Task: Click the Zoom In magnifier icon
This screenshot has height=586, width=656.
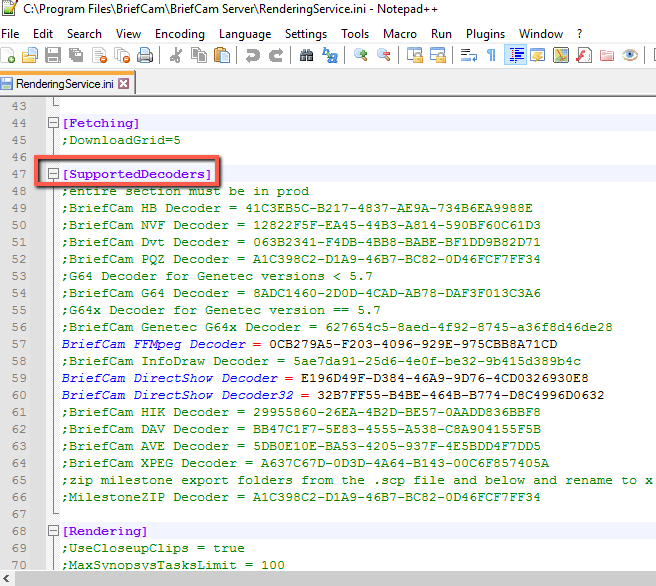Action: (361, 55)
